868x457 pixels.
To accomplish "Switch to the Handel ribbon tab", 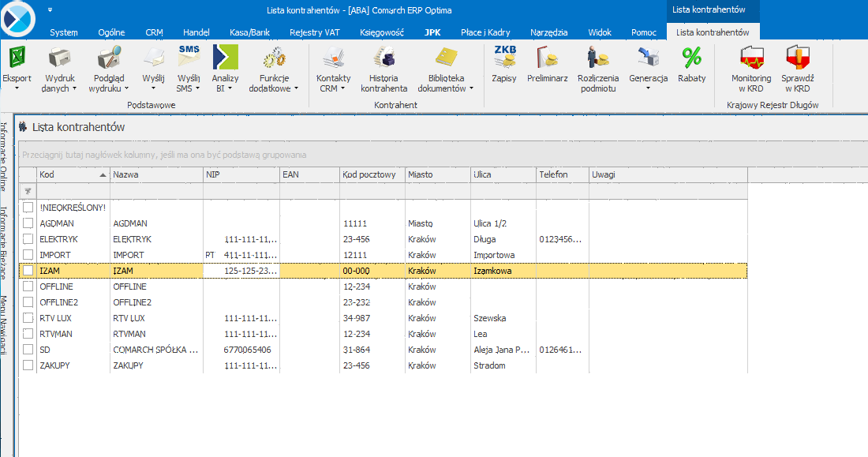I will [x=196, y=32].
